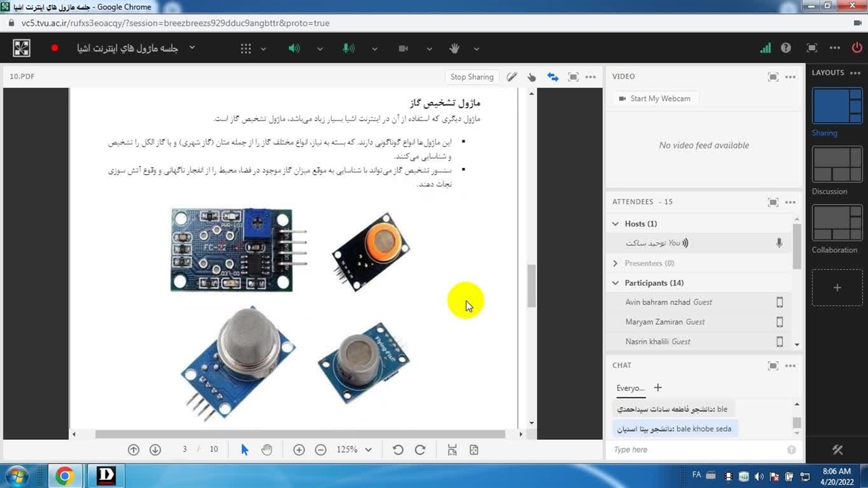Open the apps grid icon in the top bar

pos(245,49)
